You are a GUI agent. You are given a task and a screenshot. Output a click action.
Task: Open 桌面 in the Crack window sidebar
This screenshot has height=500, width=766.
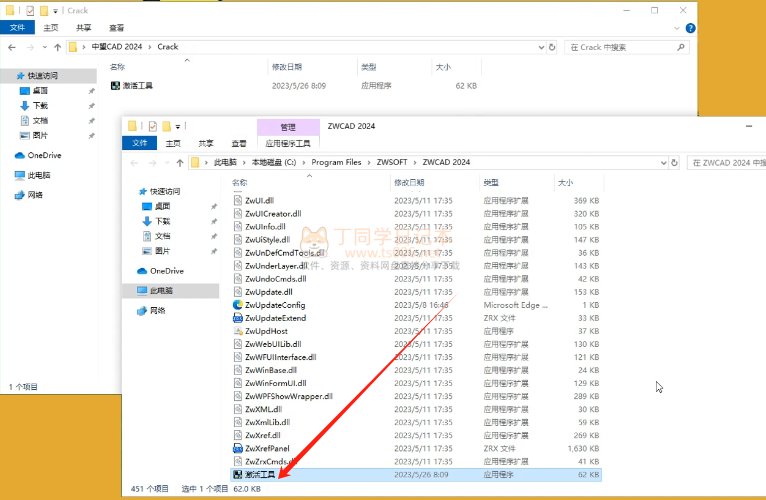40,90
